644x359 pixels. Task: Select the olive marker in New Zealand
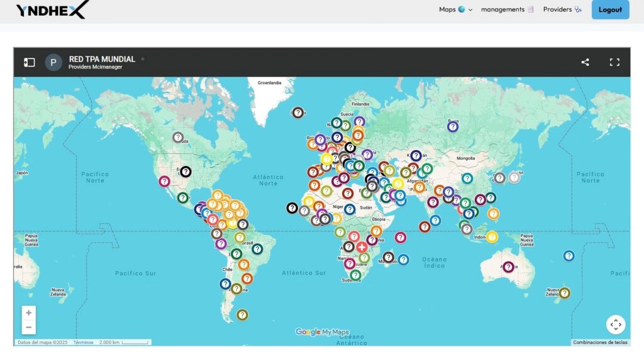tap(564, 293)
